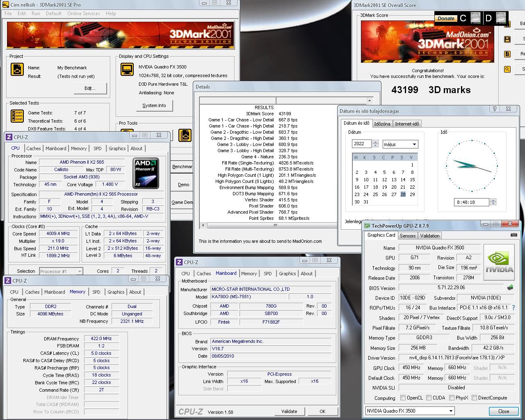Click the 3DMark2001 SE Pro title bar icon
The height and width of the screenshot is (420, 525).
(x=5, y=5)
